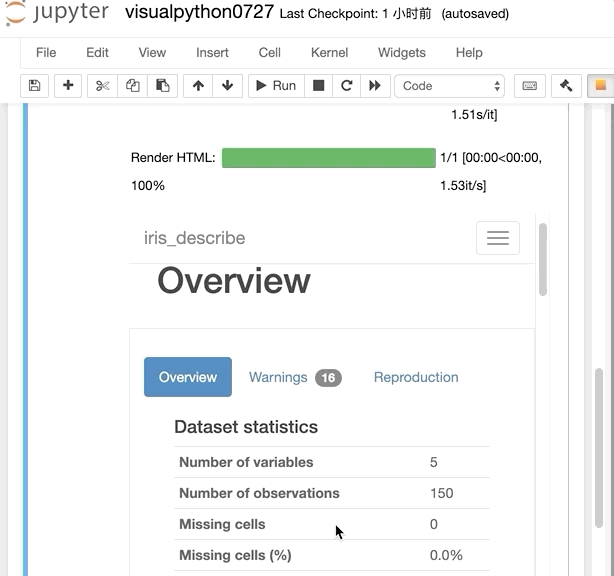Run the current cell
The image size is (614, 576).
click(276, 85)
